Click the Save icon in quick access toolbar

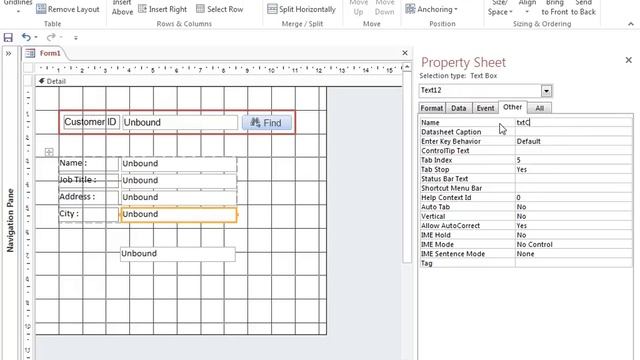[8, 38]
